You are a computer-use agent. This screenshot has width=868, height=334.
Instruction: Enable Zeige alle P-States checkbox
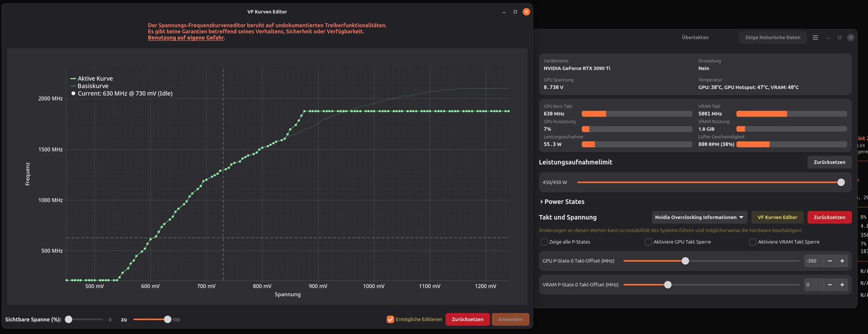click(x=544, y=242)
